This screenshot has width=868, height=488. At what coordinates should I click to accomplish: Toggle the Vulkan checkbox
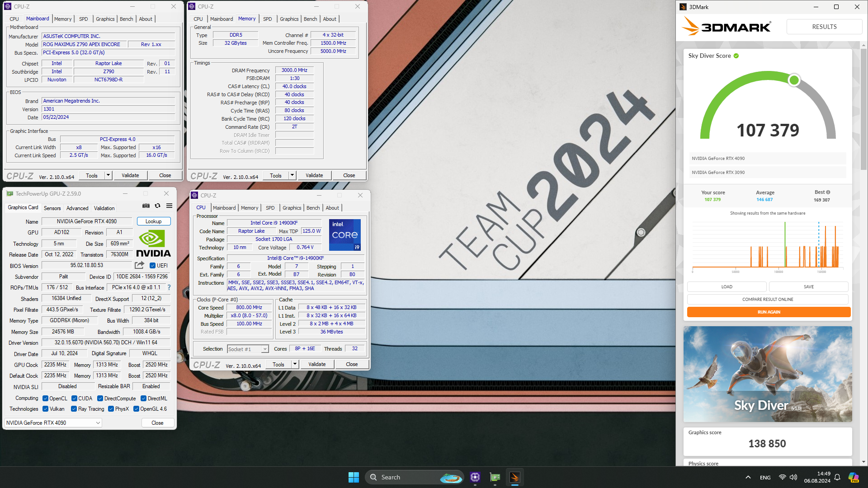(45, 409)
